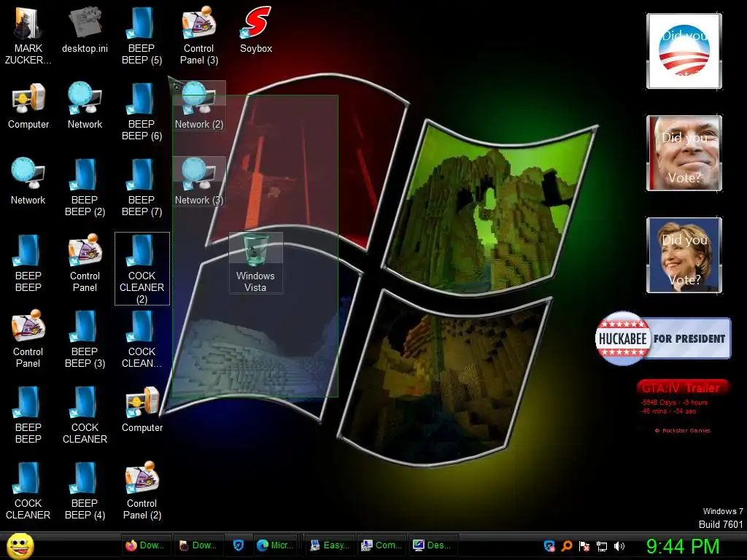Select the Control Panel (2) icon

(142, 491)
